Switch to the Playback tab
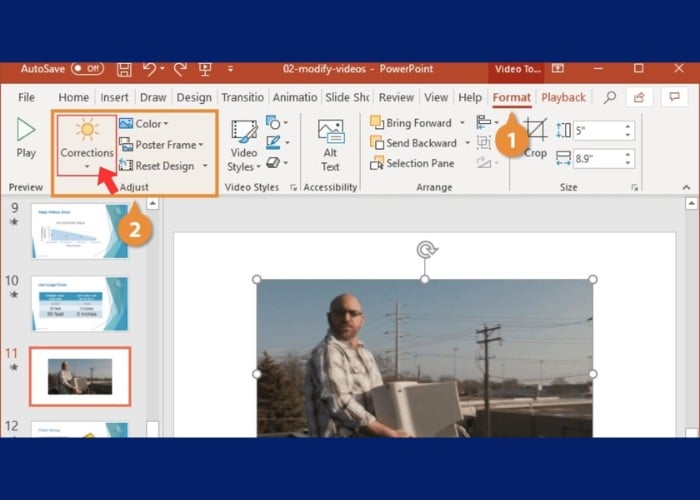This screenshot has height=500, width=700. click(x=563, y=97)
